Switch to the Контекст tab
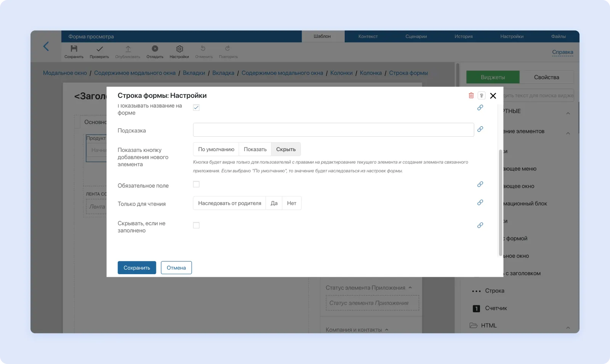The image size is (610, 364). pos(368,37)
